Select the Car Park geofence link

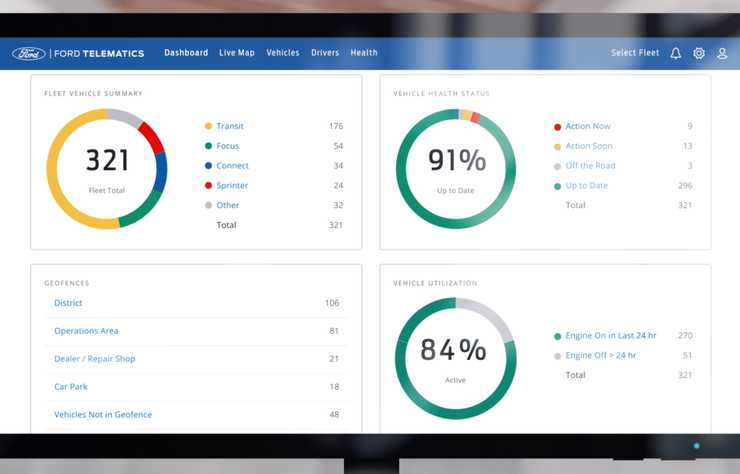71,387
